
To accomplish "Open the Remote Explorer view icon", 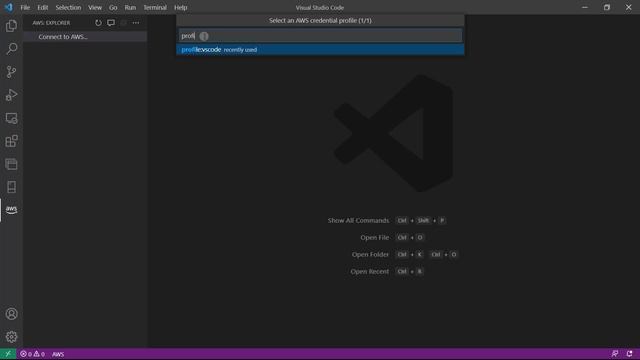I will click(x=11, y=118).
